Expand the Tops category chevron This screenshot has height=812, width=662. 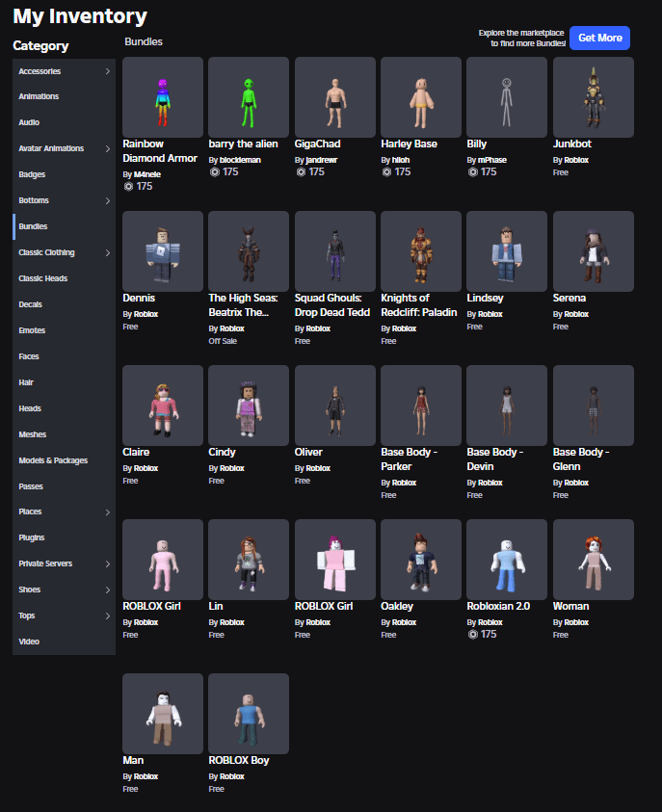point(108,616)
